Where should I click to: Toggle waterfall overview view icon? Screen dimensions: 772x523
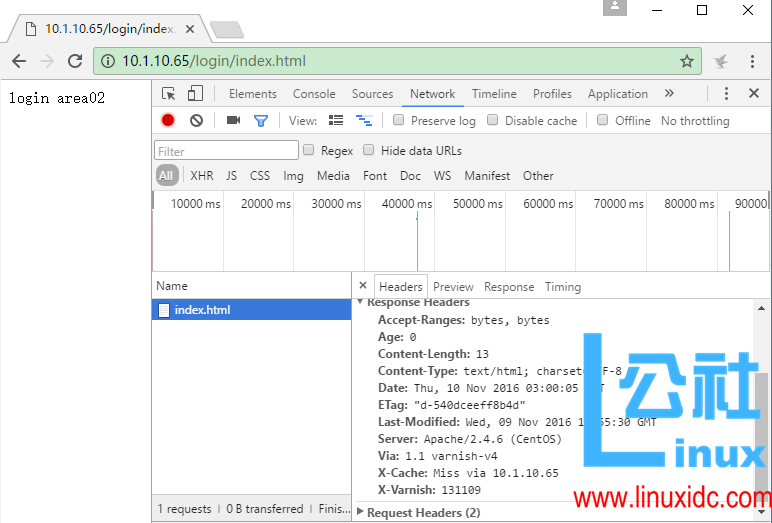364,120
